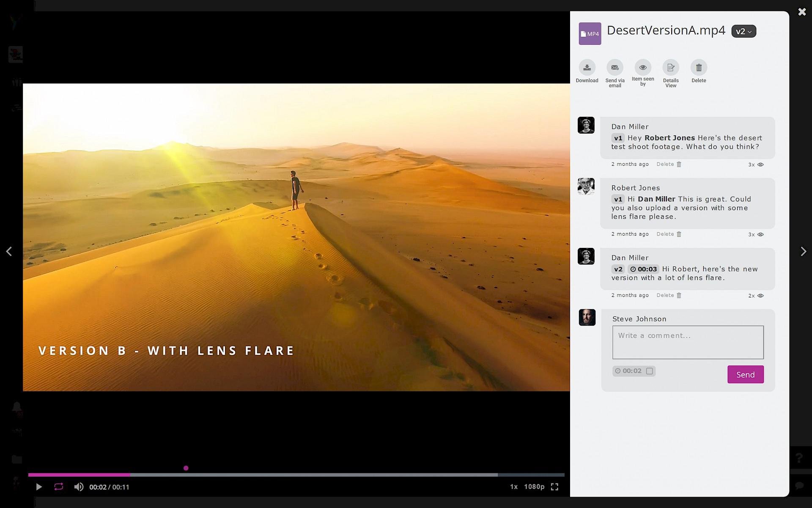Click Send via email icon
This screenshot has height=508, width=812.
[614, 68]
